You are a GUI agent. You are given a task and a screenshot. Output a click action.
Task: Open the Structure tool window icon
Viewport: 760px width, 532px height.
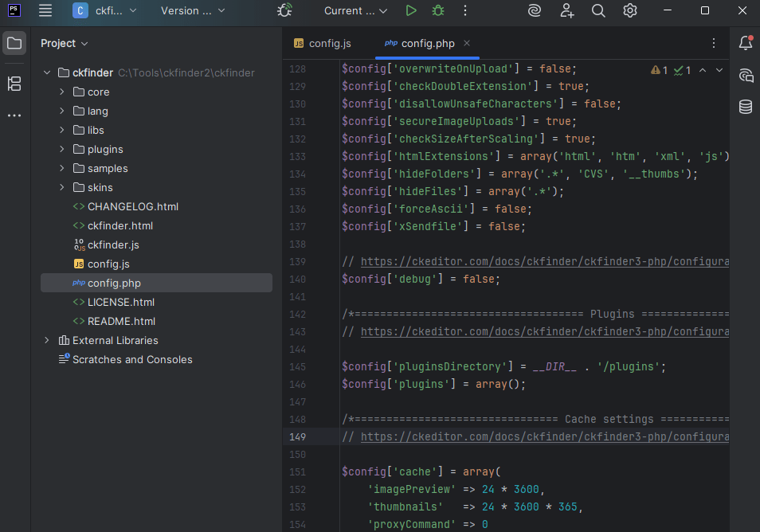click(x=14, y=84)
